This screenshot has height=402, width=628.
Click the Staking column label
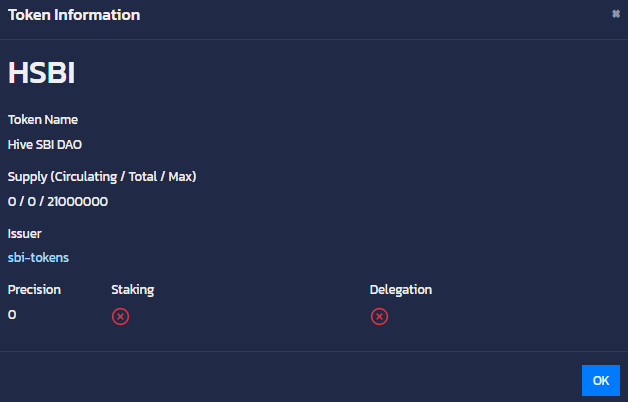coord(133,289)
